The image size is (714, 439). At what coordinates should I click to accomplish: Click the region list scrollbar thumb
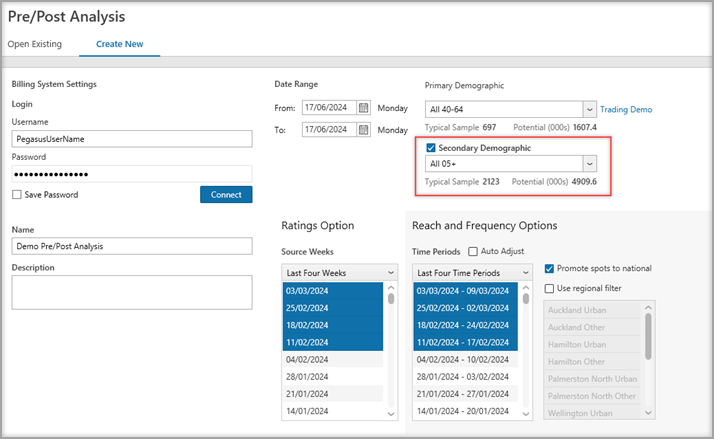[648, 337]
